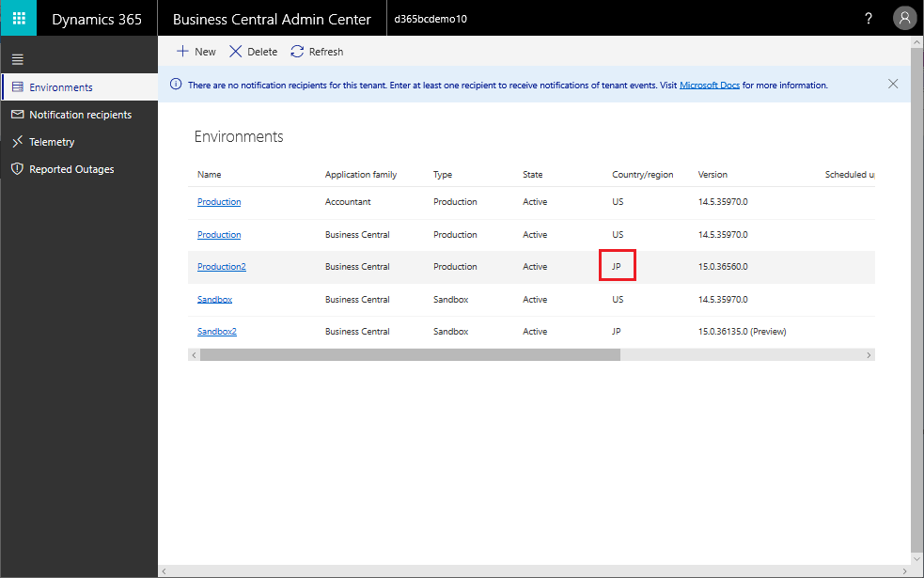This screenshot has width=924, height=578.
Task: Click the info icon in notification banner
Action: pos(176,85)
